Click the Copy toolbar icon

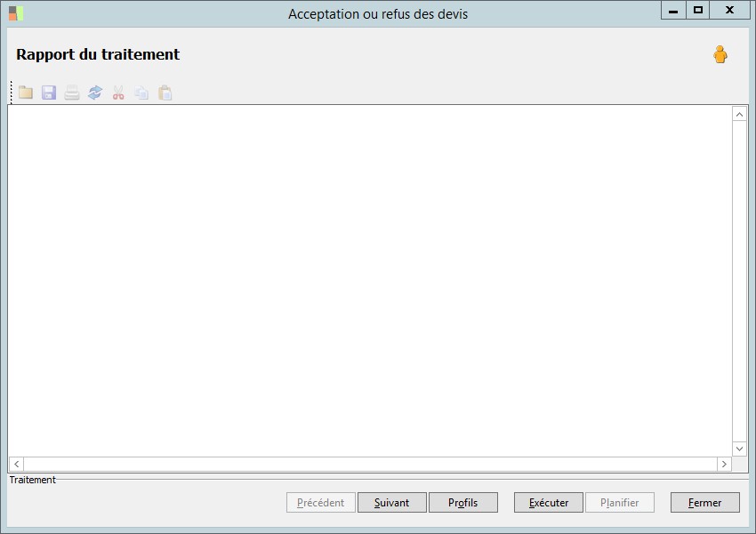(x=141, y=93)
